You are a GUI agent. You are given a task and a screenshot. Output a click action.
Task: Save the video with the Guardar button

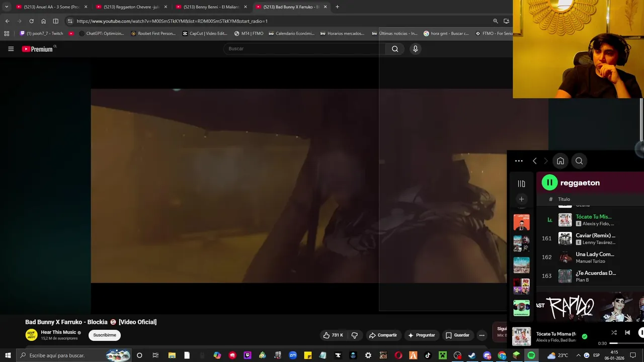tap(457, 335)
